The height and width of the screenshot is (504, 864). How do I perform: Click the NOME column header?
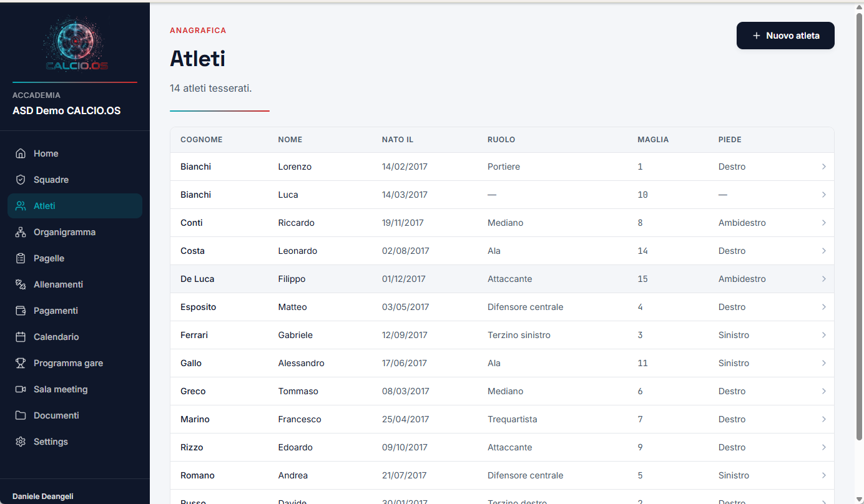click(x=290, y=140)
